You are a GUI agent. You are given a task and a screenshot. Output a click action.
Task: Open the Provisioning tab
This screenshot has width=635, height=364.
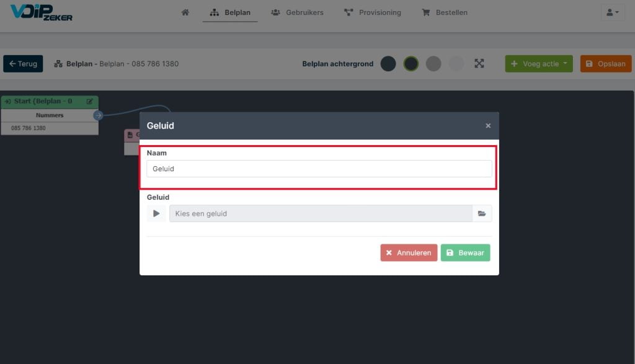pos(373,12)
